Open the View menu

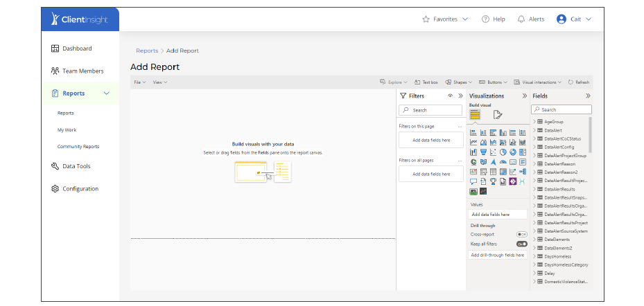pos(159,82)
